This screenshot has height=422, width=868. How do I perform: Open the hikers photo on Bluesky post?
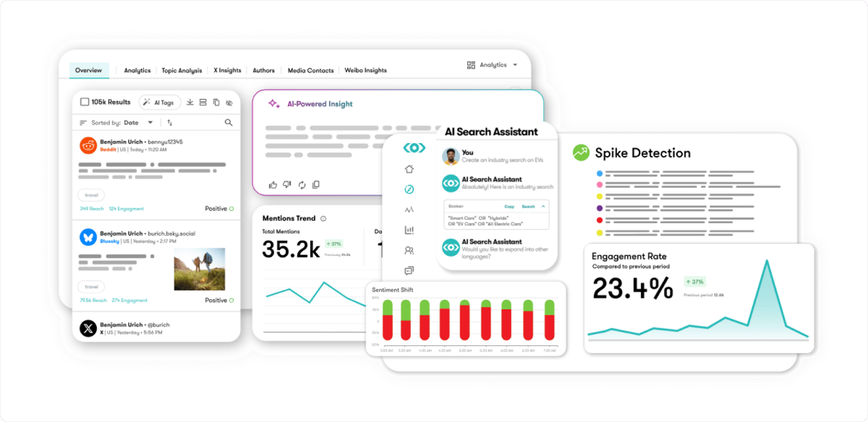[199, 269]
